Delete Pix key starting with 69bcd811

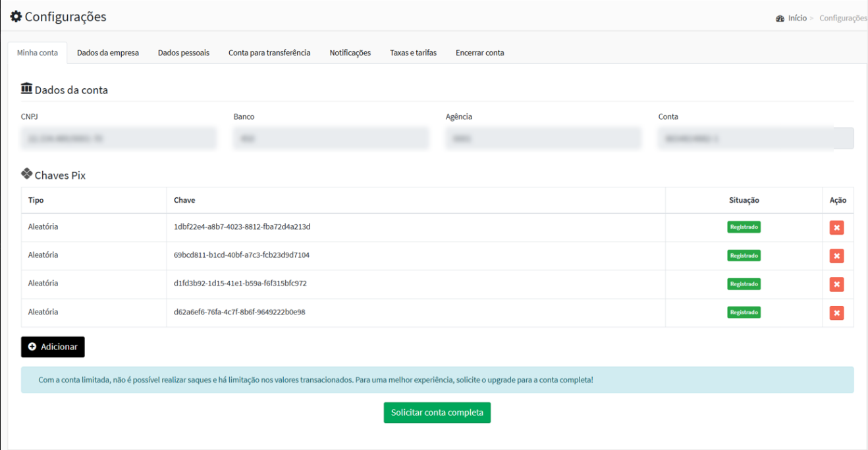tap(836, 256)
